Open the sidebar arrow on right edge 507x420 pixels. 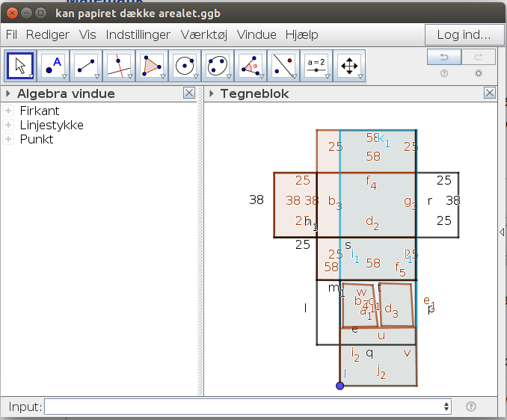pos(502,232)
